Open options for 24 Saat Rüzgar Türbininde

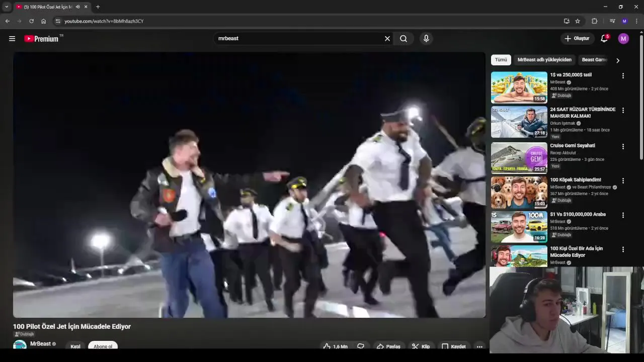(623, 110)
